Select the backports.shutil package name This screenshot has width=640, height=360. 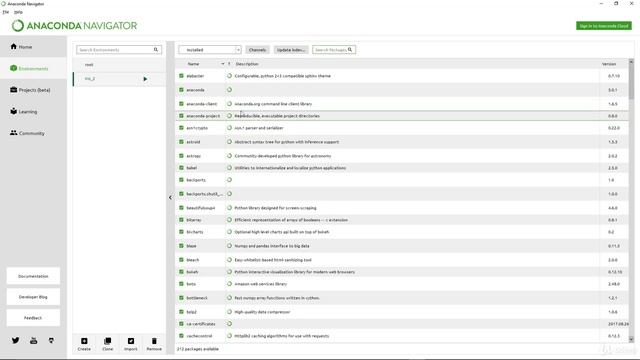click(x=204, y=194)
